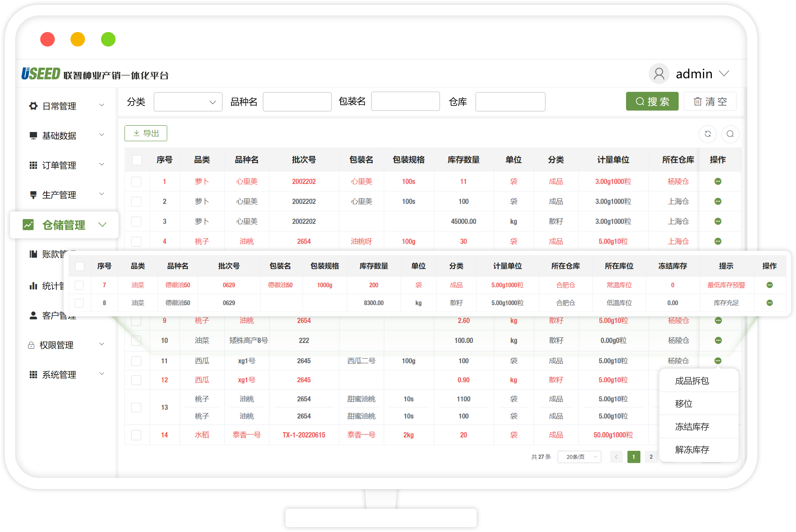Expand the 系统管理 menu chevron
The width and height of the screenshot is (796, 532).
(102, 374)
